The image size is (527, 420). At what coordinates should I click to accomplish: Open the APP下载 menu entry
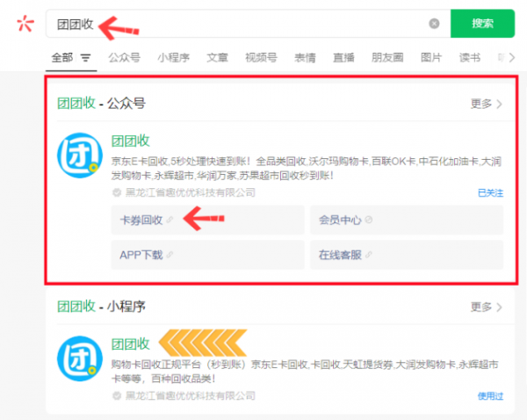[207, 255]
